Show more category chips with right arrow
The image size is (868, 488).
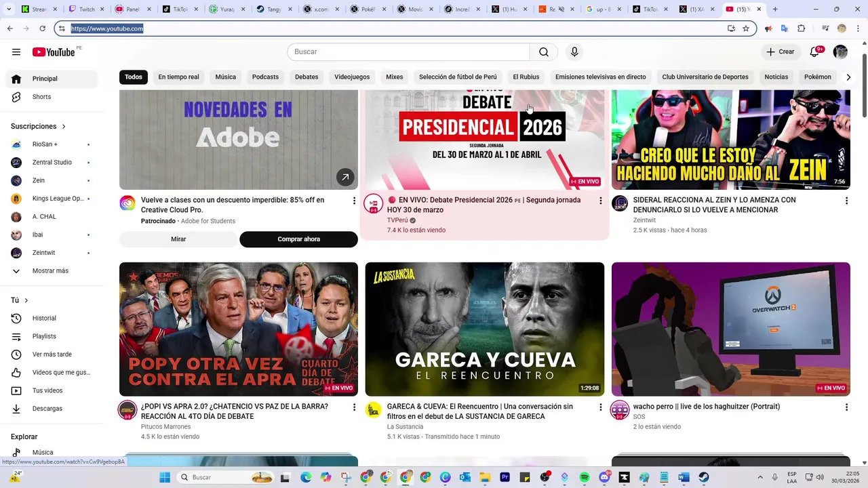[x=848, y=77]
